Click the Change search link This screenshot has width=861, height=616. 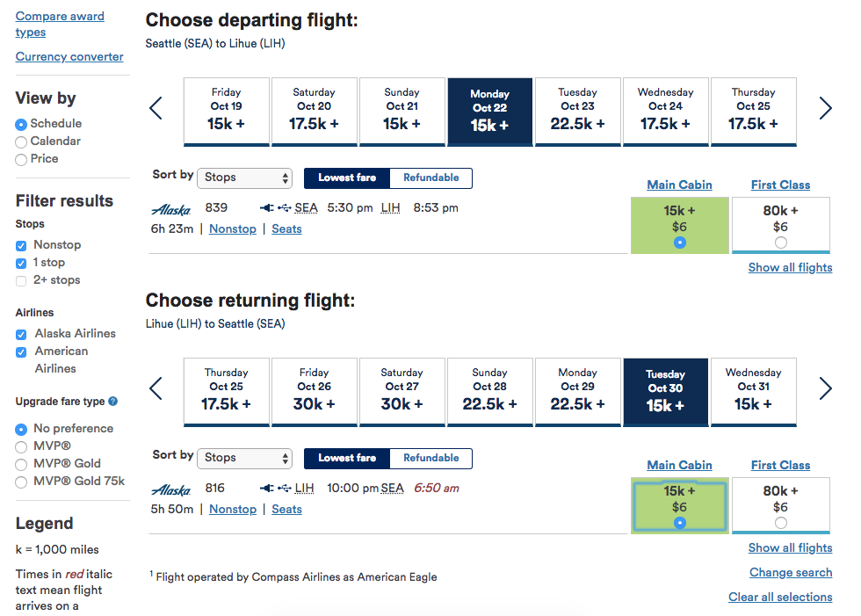(x=790, y=572)
